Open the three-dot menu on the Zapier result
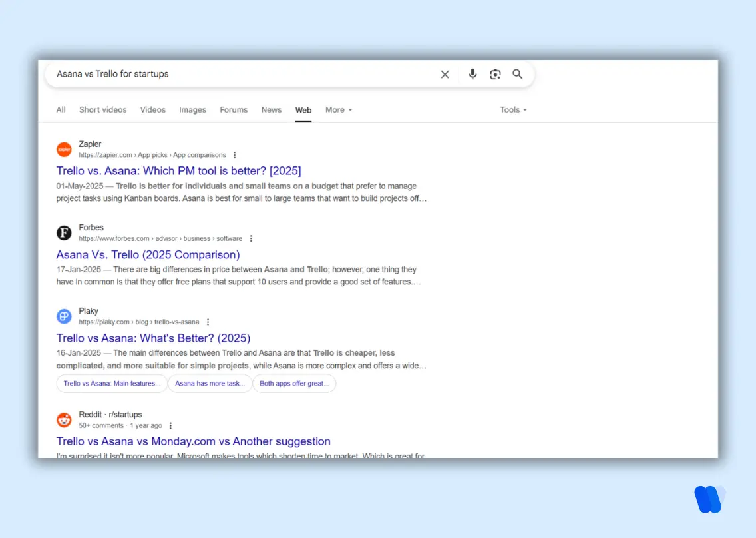 [x=234, y=154]
